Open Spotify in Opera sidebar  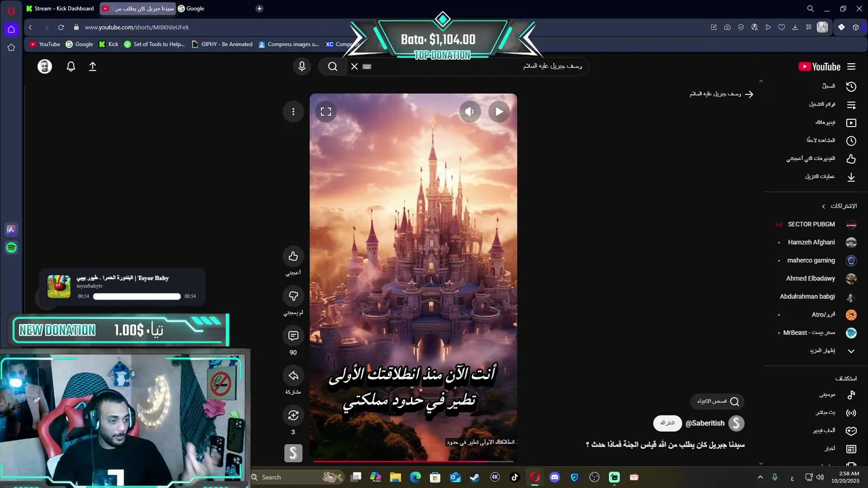11,248
